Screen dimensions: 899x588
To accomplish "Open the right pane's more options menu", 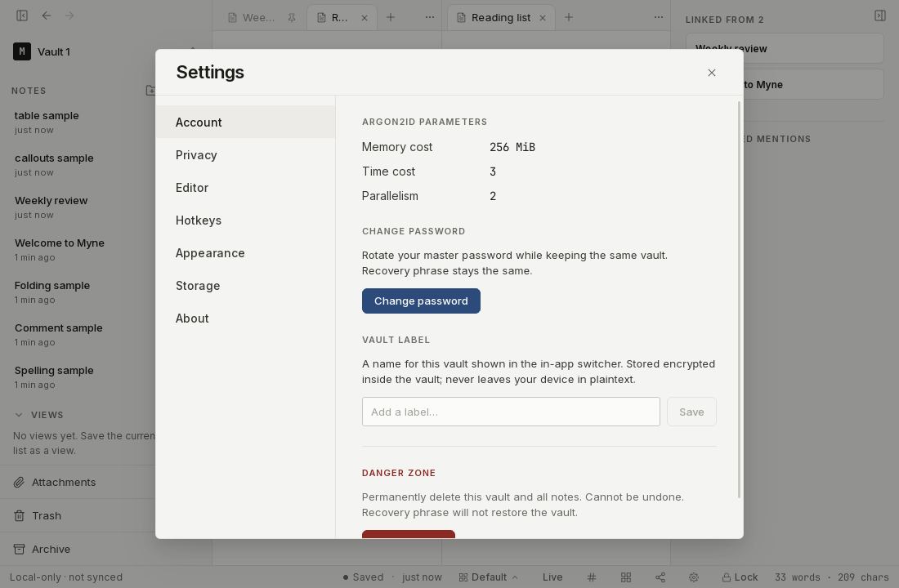I will point(658,17).
